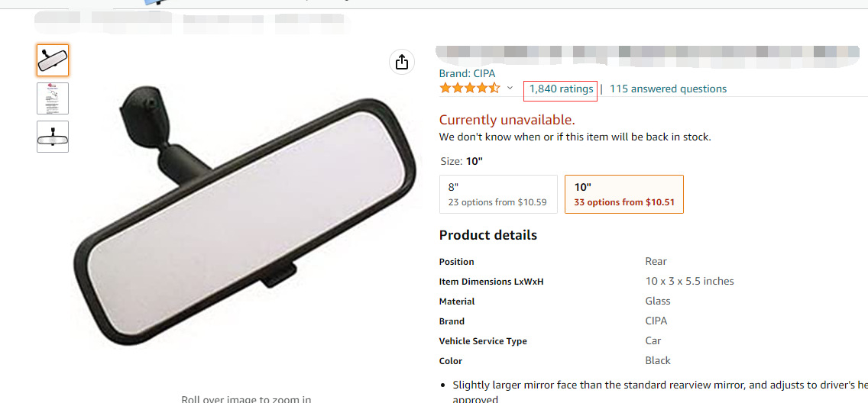Click the Color value "Black"

click(x=657, y=361)
